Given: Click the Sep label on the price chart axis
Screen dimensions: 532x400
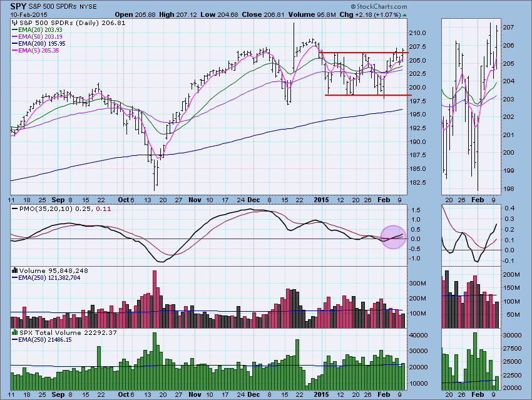Looking at the screenshot, I should click(x=58, y=200).
